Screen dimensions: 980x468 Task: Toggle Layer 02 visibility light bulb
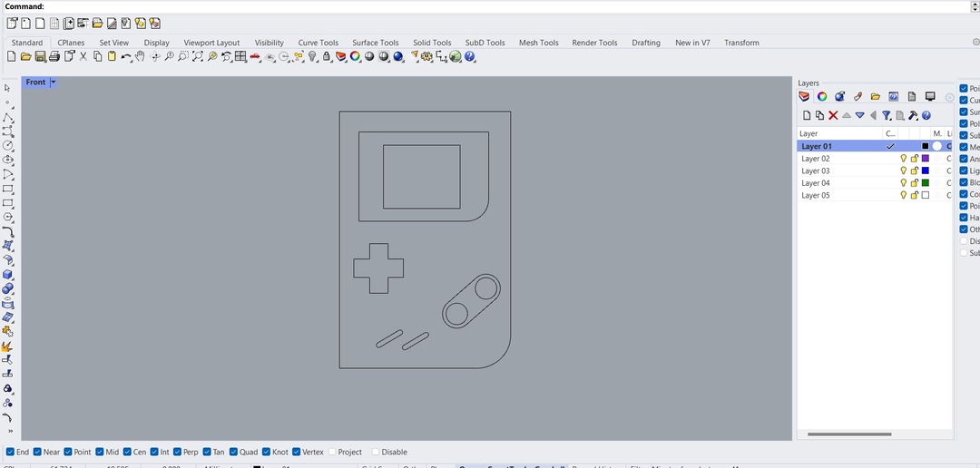[903, 159]
